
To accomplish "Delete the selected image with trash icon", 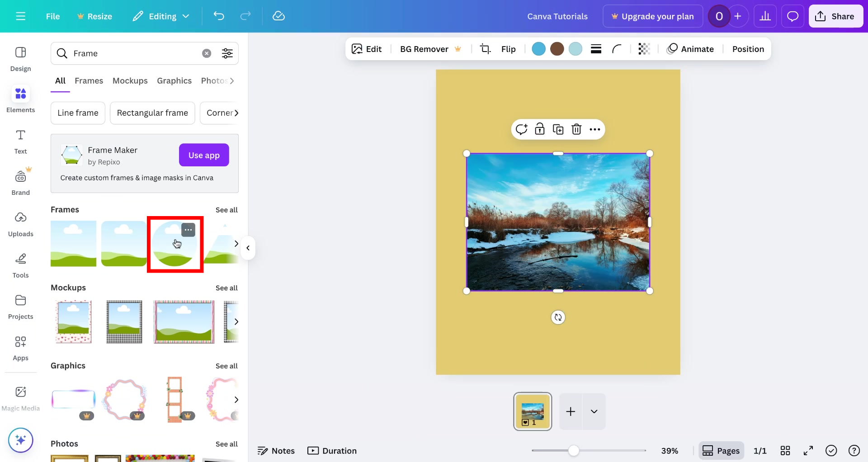I will [x=576, y=129].
